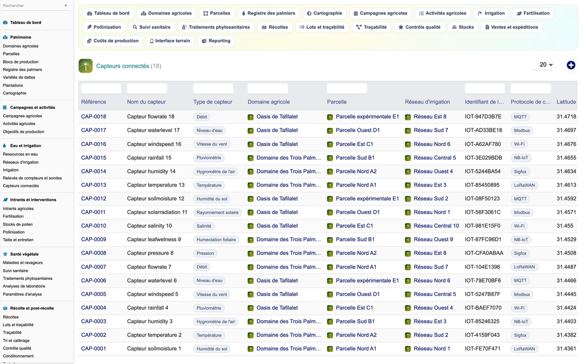The image size is (588, 364).
Task: Click domain icon in CAP-0015 row
Action: tap(251, 158)
